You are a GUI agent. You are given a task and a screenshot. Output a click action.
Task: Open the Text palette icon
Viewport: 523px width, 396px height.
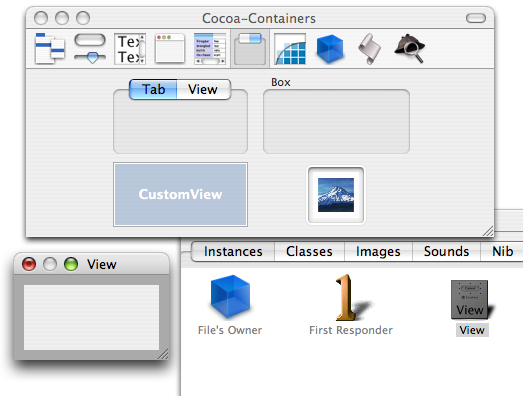tap(130, 49)
